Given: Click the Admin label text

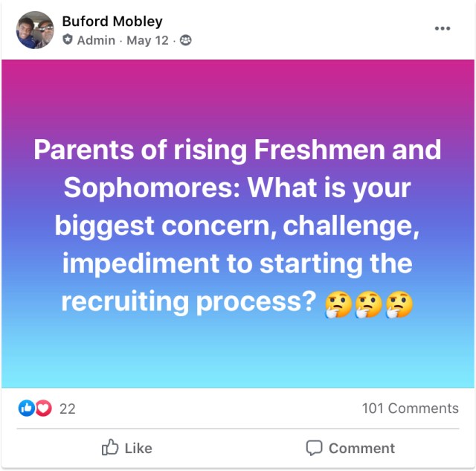Looking at the screenshot, I should point(96,40).
